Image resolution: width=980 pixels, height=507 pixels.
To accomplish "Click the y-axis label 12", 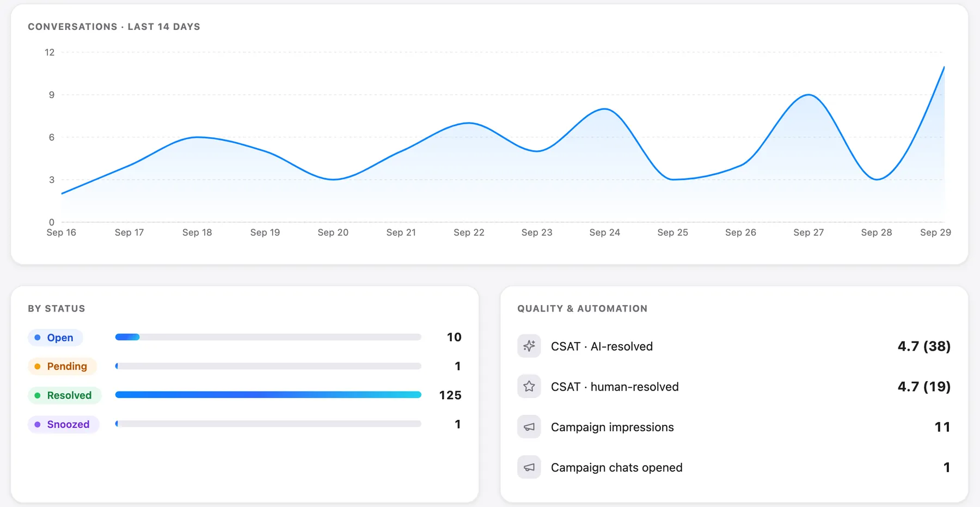I will pyautogui.click(x=50, y=52).
